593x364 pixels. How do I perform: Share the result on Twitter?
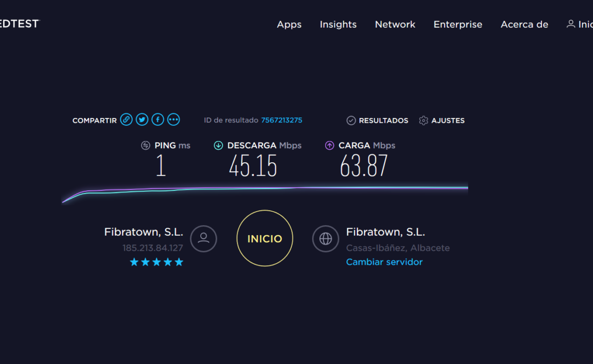pyautogui.click(x=142, y=120)
